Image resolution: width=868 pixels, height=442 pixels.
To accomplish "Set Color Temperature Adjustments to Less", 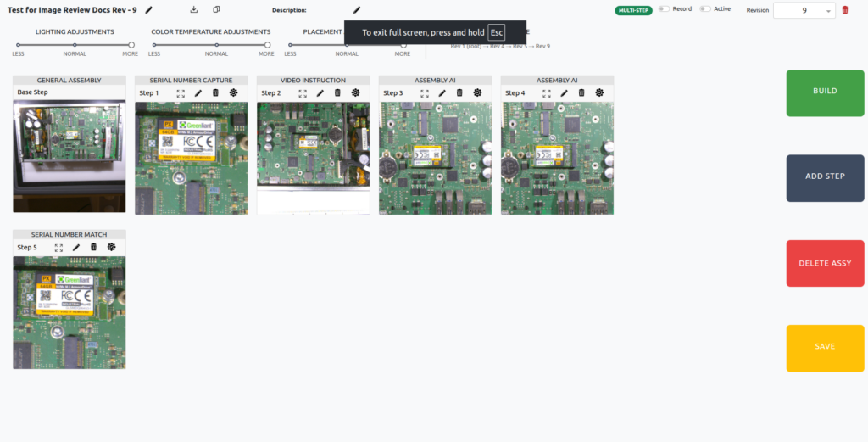I will pos(153,45).
